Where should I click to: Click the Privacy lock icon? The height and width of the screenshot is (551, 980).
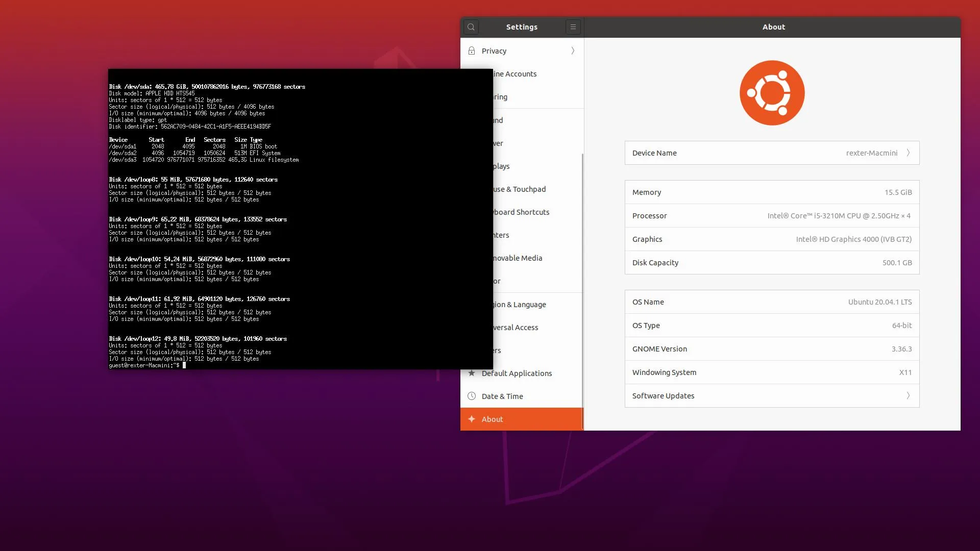click(472, 51)
